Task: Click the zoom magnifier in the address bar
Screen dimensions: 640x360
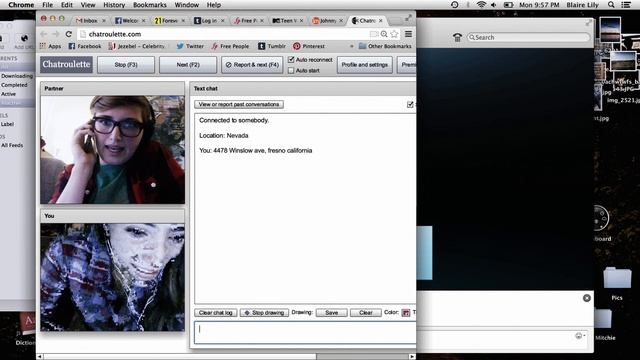Action: coord(384,34)
